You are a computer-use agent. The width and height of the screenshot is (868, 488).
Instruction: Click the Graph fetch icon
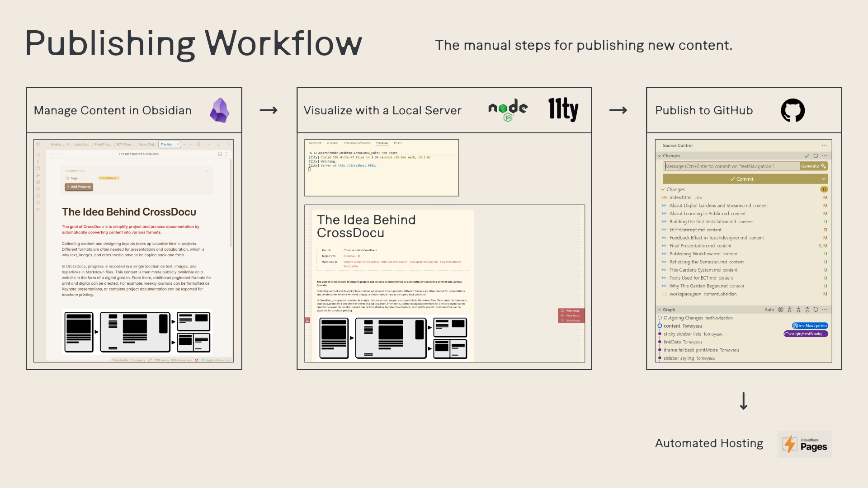coord(790,310)
